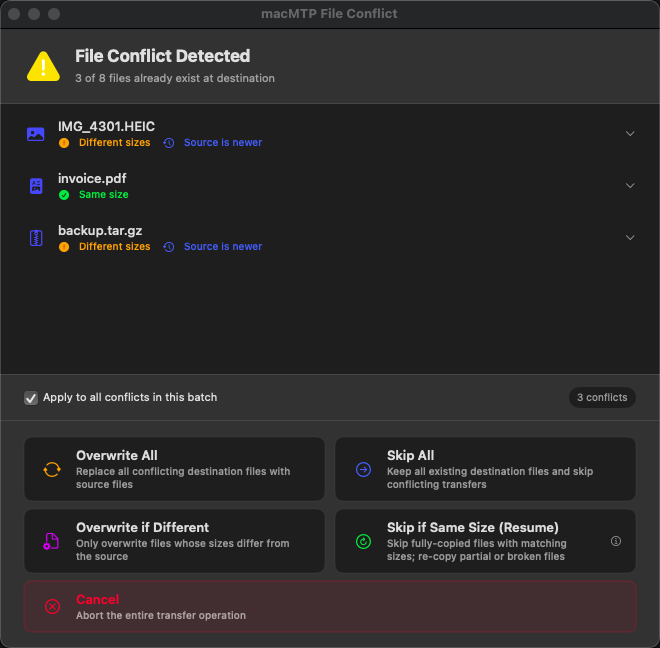Click orange alert badge under IMG_4301.HEIC
This screenshot has width=660, height=648.
[x=64, y=143]
